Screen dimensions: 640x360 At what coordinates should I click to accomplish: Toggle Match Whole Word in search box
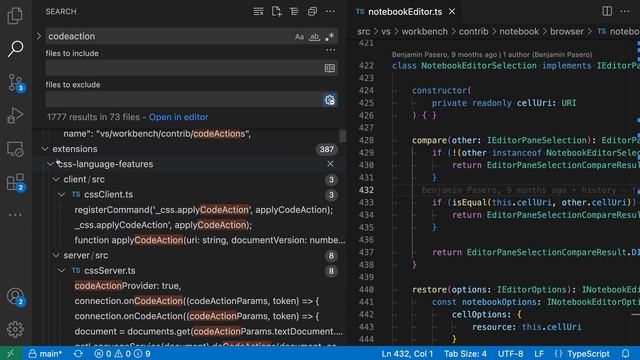pos(314,37)
